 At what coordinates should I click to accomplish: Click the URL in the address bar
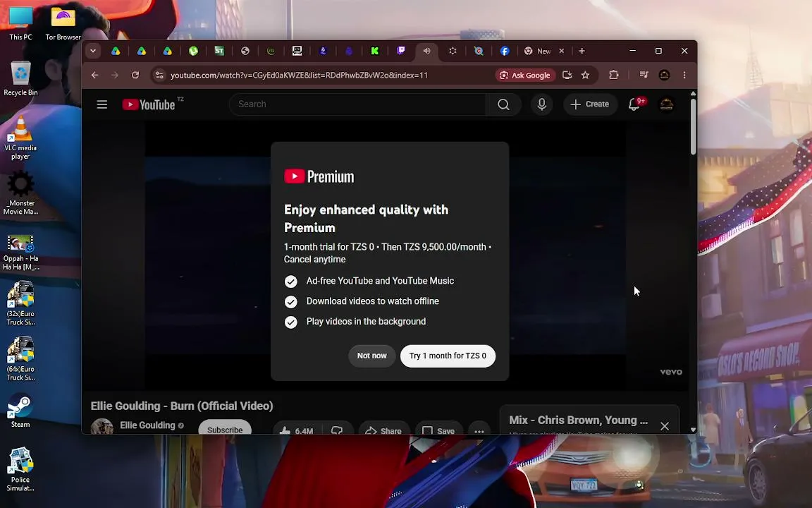(300, 75)
